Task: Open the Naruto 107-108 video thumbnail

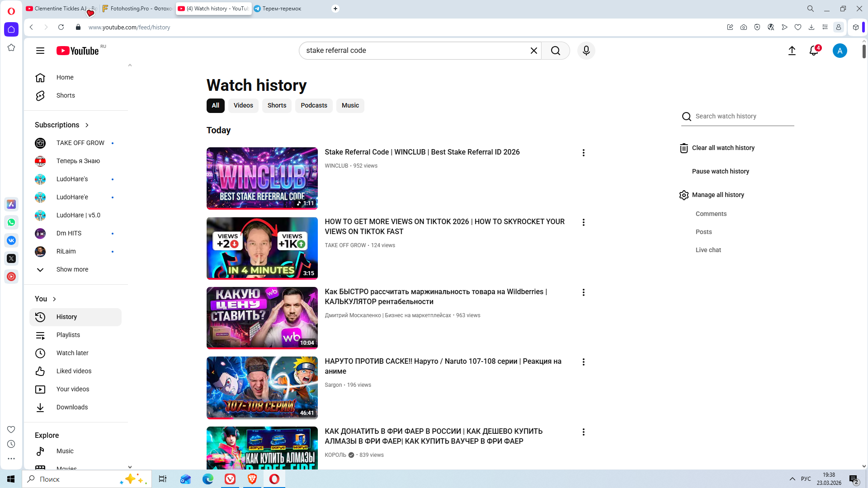Action: click(262, 388)
